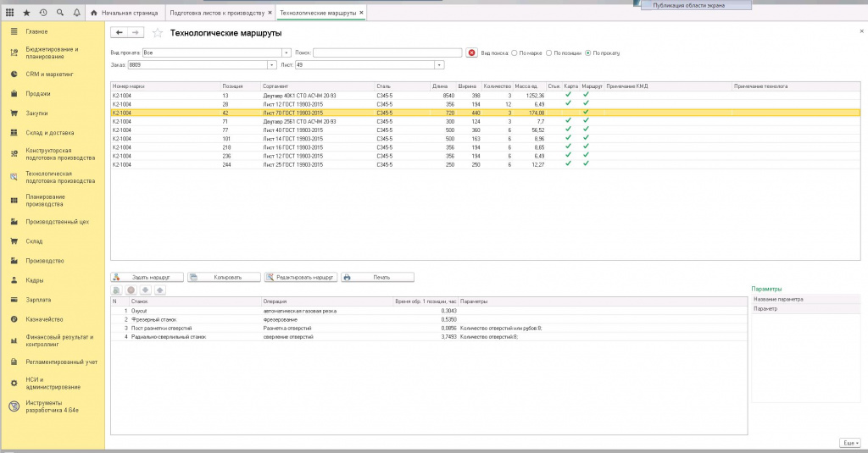Screen dimensions: 868x453
Task: Click the Копировать button
Action: click(224, 277)
